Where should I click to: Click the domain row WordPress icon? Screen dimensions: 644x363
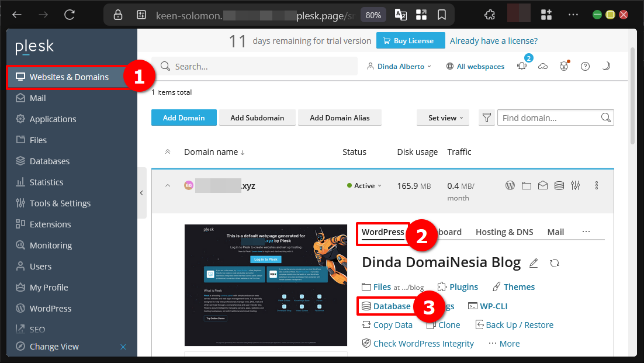pos(510,186)
